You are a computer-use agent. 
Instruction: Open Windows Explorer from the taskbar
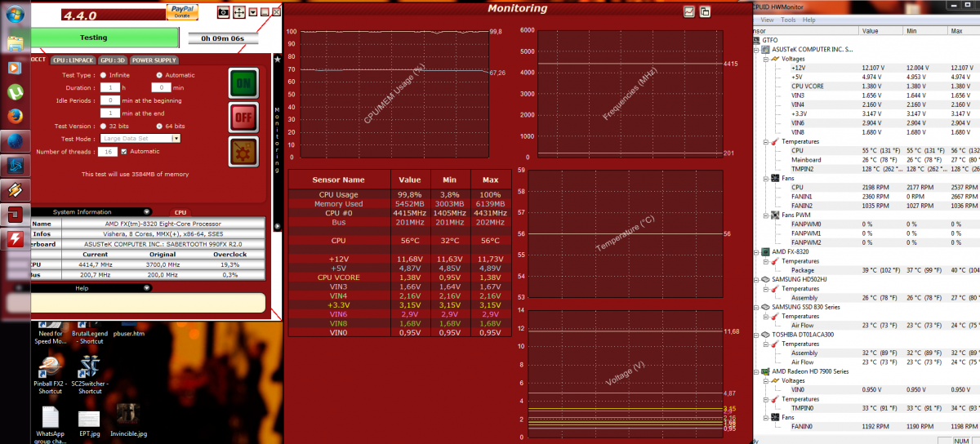click(15, 42)
